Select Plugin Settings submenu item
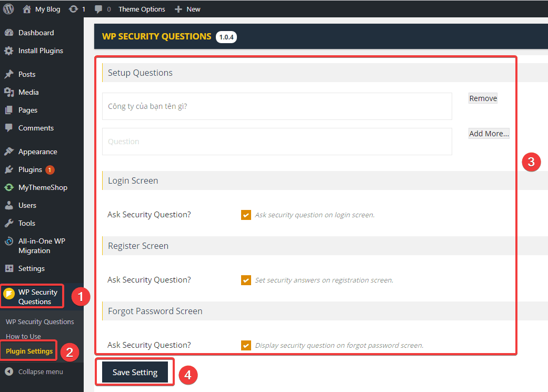Image resolution: width=548 pixels, height=392 pixels. [29, 351]
